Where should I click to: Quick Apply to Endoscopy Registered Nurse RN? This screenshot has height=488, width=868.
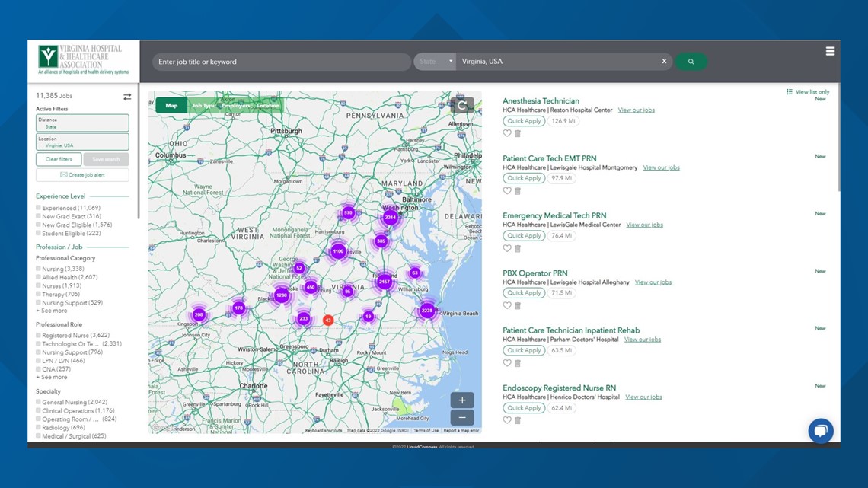[524, 408]
